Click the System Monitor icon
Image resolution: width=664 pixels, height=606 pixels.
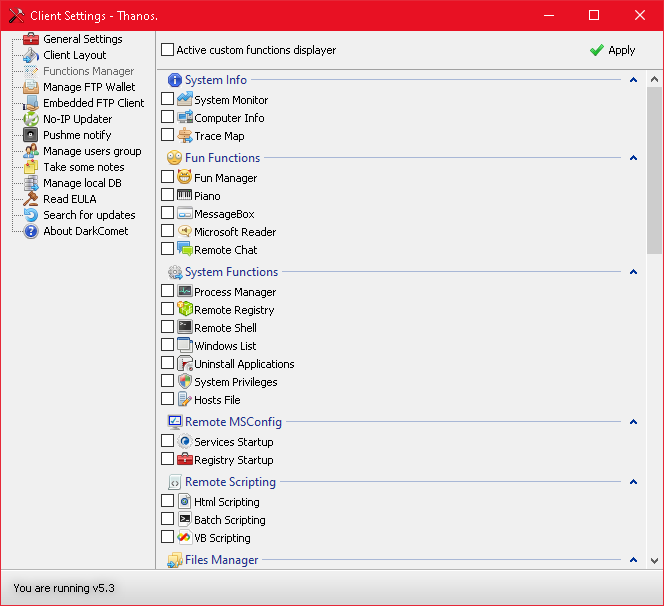pyautogui.click(x=185, y=100)
